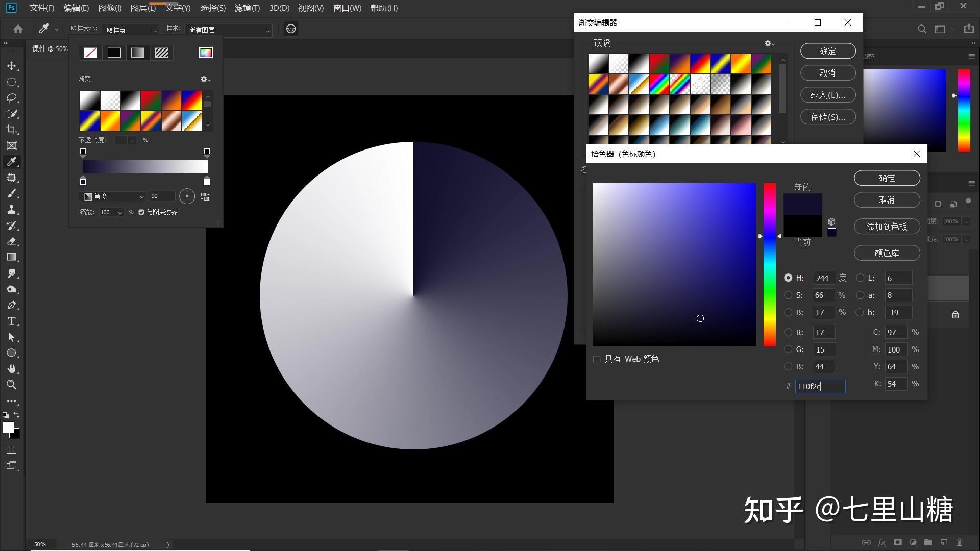Toggle Quick Mask mode icon
The height and width of the screenshot is (551, 980).
coord(11,449)
